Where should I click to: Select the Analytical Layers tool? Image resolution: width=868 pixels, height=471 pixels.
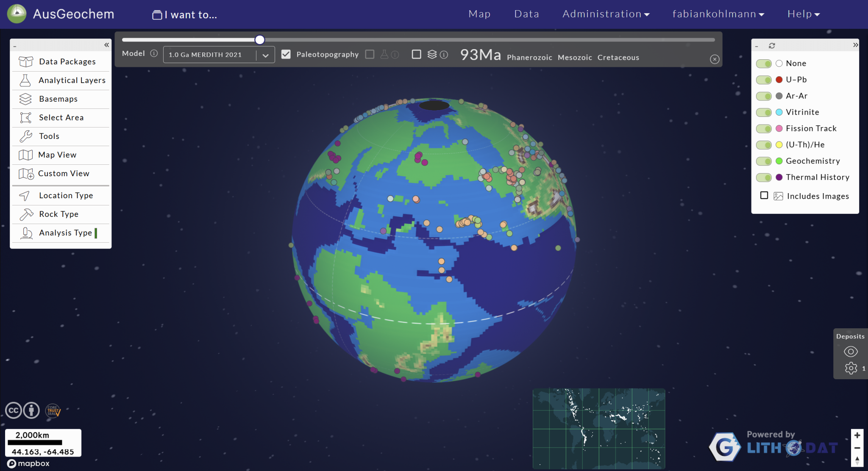click(71, 80)
